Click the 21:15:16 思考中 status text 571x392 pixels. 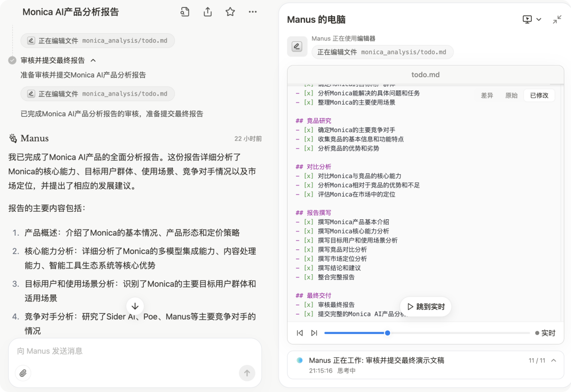pos(332,370)
